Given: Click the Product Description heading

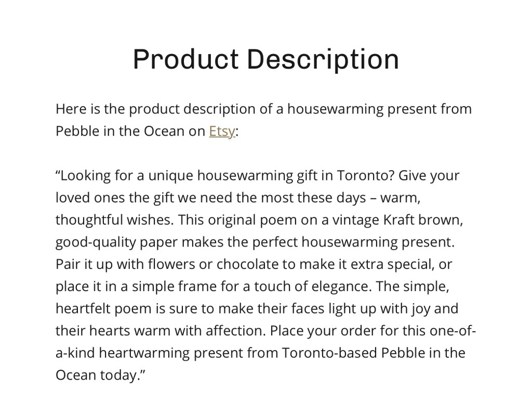Looking at the screenshot, I should (x=266, y=59).
